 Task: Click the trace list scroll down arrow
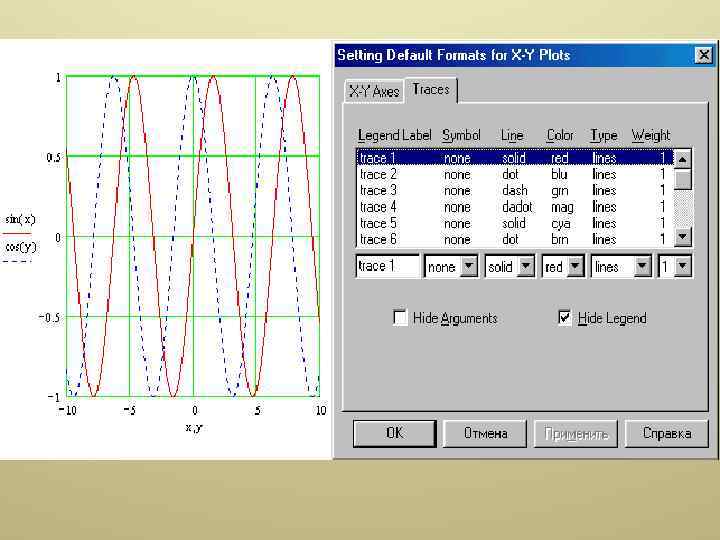(683, 237)
